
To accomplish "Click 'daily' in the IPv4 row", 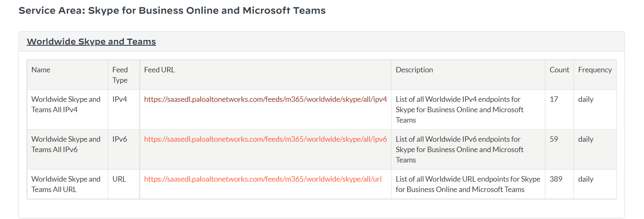I will pos(586,99).
